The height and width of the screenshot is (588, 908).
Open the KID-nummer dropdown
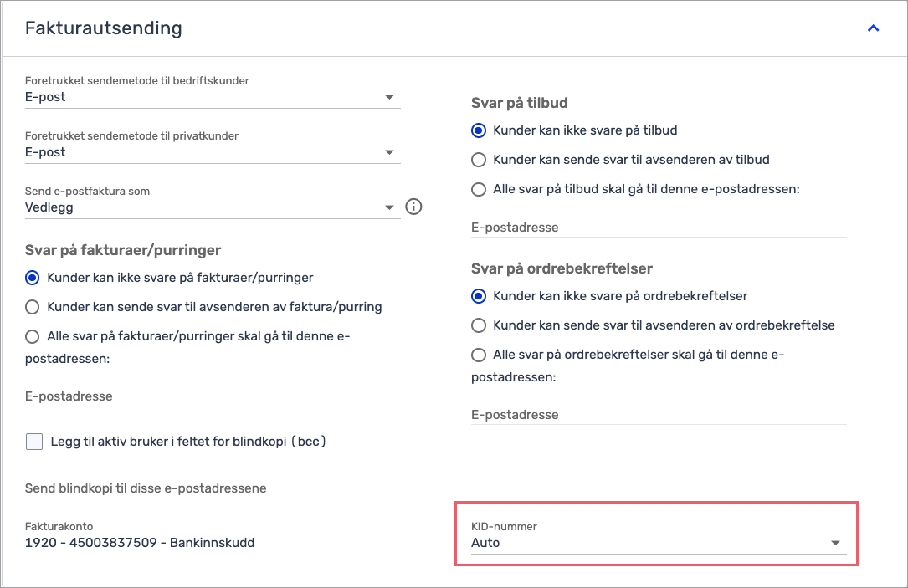point(658,543)
